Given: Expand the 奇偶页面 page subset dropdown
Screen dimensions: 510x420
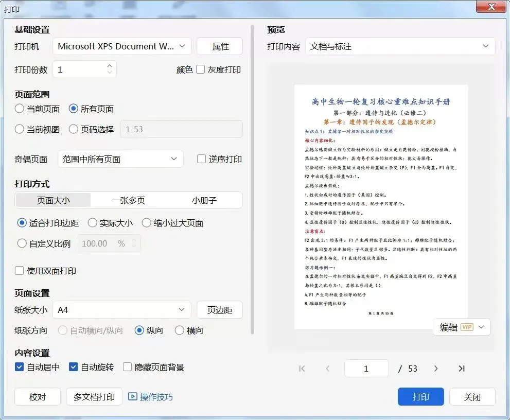Looking at the screenshot, I should click(x=120, y=159).
